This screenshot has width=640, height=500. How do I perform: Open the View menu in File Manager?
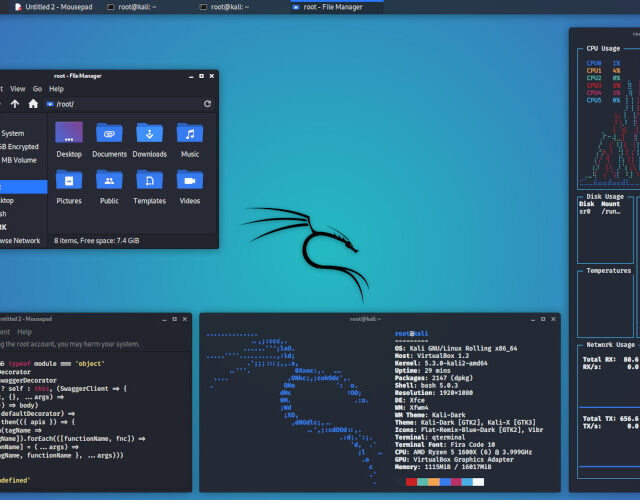click(18, 89)
